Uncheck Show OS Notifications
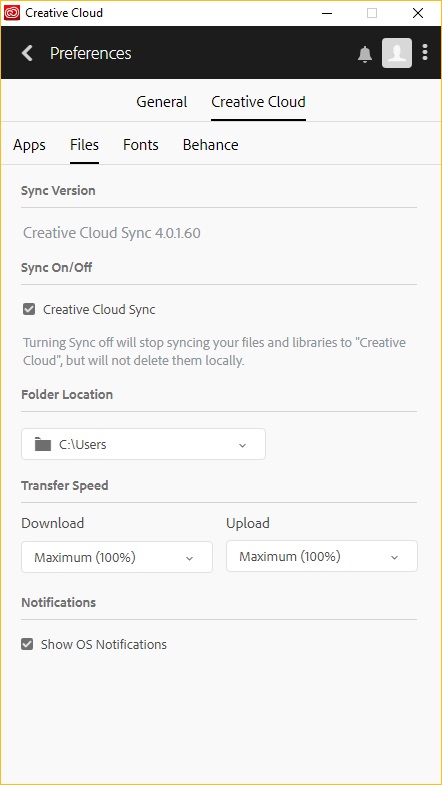442x785 pixels. click(27, 644)
